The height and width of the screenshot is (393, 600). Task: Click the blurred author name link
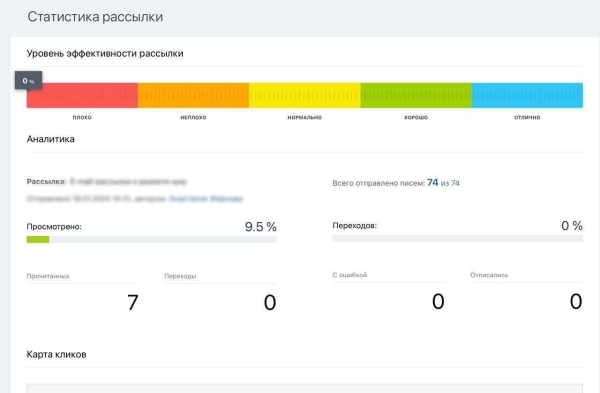(x=206, y=199)
